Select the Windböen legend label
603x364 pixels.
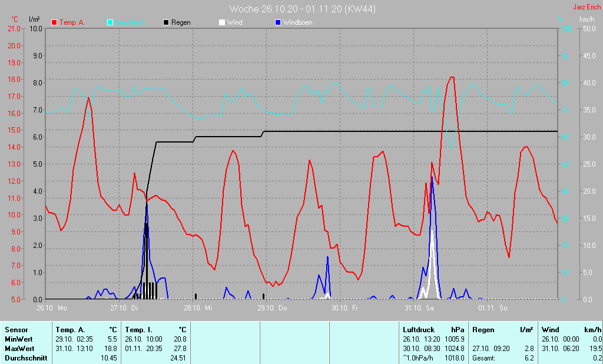coord(297,22)
